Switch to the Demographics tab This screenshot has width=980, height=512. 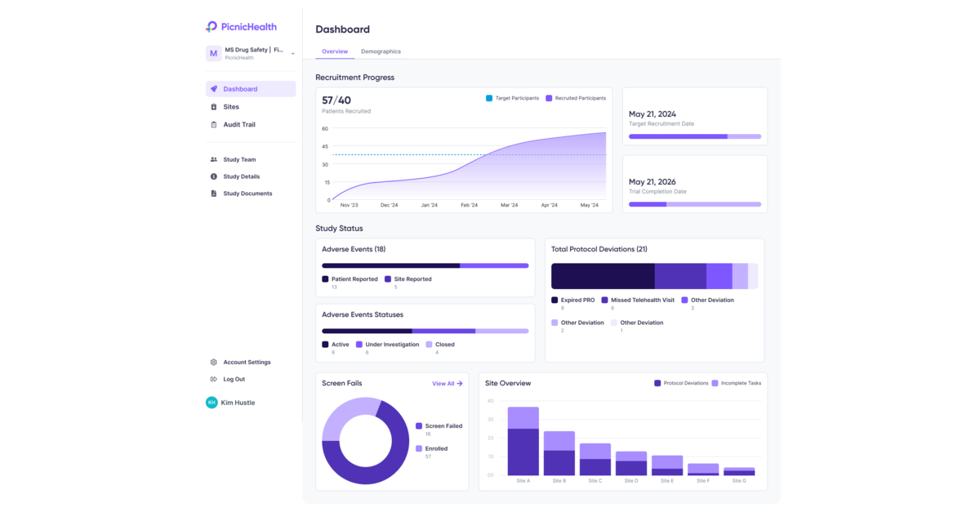coord(381,51)
